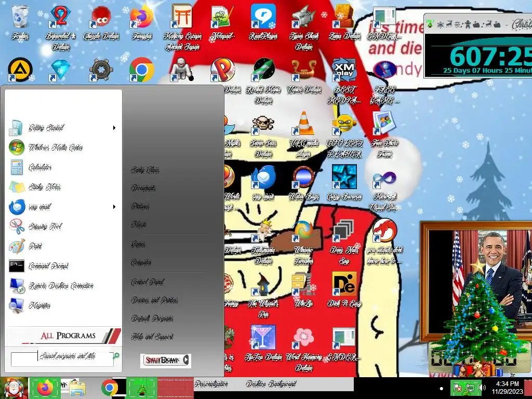The height and width of the screenshot is (399, 532).
Task: Click the All Programs button
Action: (64, 336)
